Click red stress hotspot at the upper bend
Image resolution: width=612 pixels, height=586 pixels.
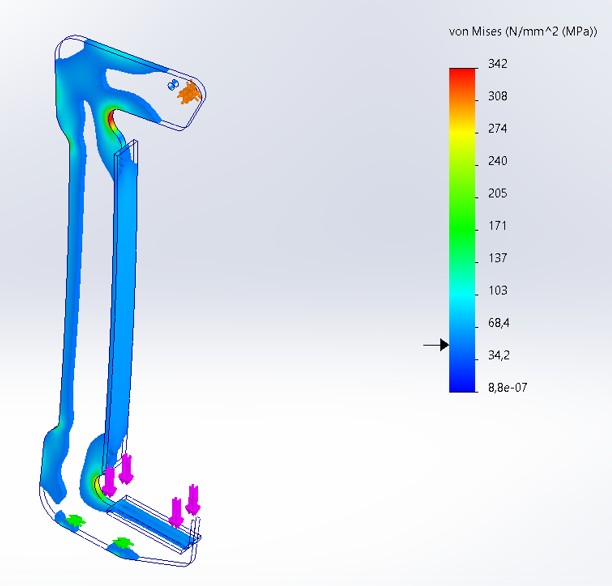point(110,124)
